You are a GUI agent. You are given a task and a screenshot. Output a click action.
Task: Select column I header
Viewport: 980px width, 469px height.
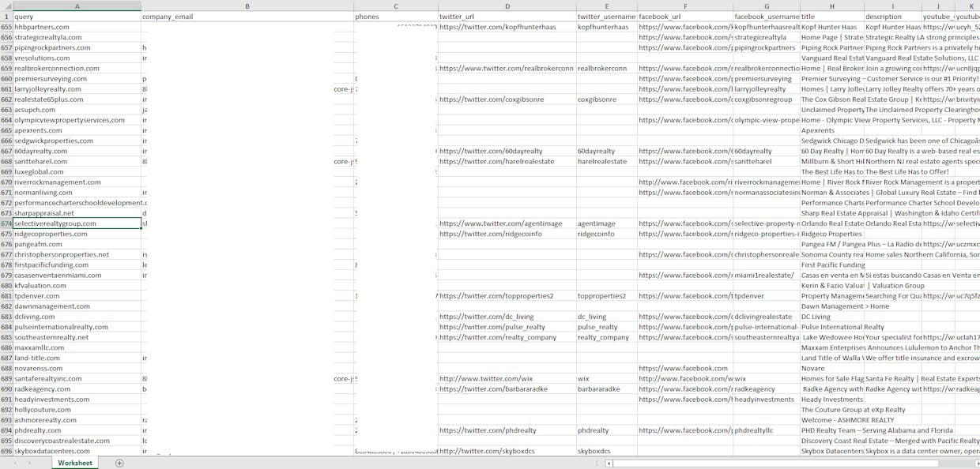(x=893, y=6)
